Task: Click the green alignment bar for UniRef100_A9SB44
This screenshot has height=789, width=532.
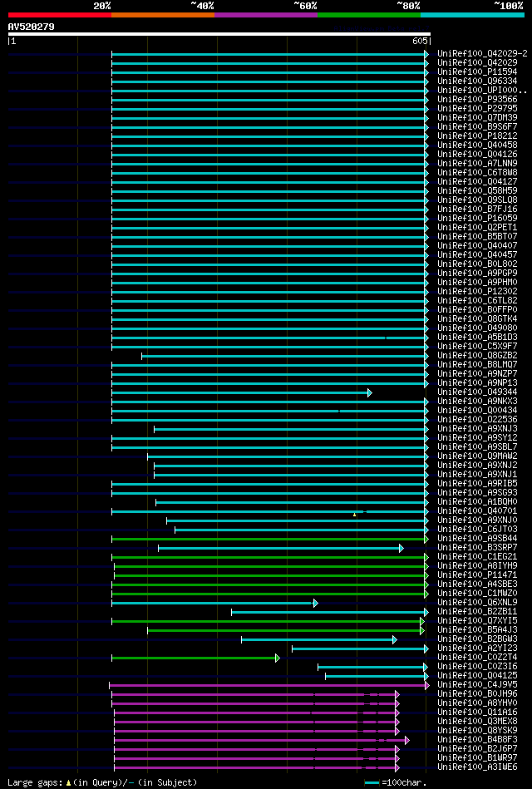Action: pos(270,539)
